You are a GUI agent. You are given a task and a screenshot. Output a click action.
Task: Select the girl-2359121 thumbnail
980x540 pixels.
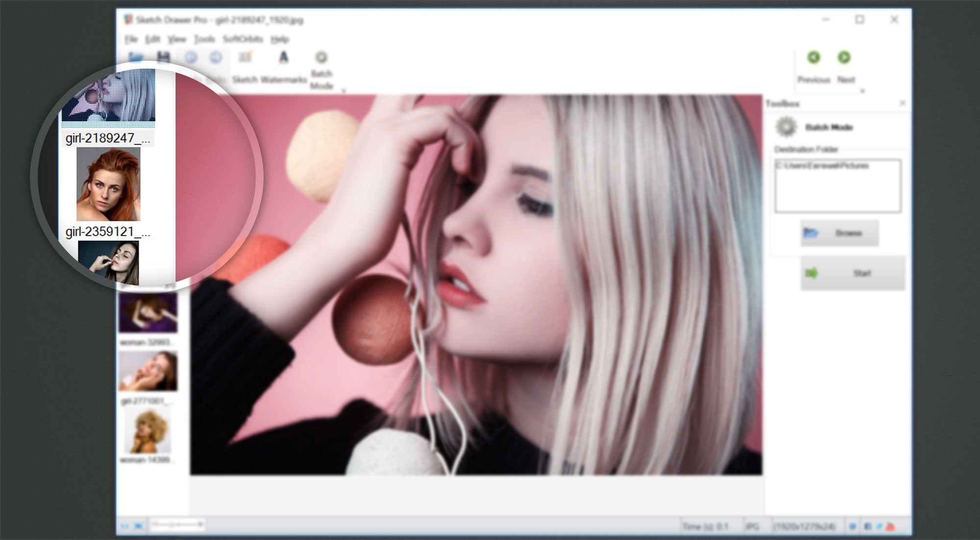click(x=108, y=185)
